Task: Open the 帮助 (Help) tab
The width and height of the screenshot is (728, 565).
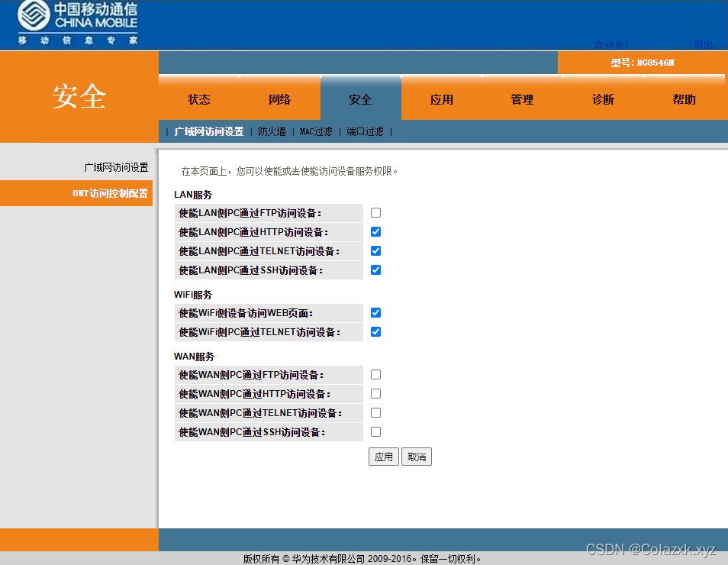Action: [x=684, y=98]
